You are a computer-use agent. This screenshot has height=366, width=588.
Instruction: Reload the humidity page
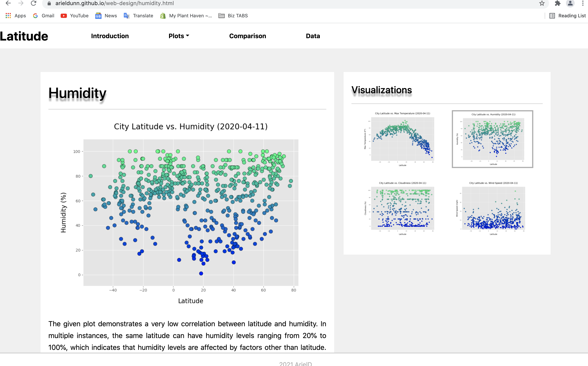click(x=34, y=3)
